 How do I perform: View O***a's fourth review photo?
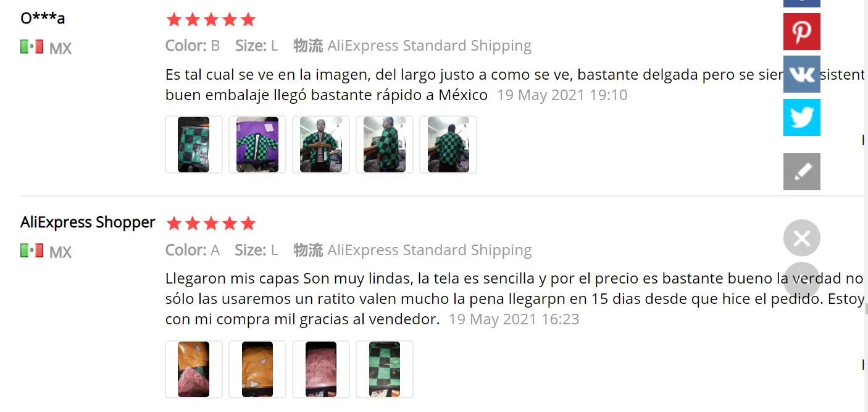385,145
